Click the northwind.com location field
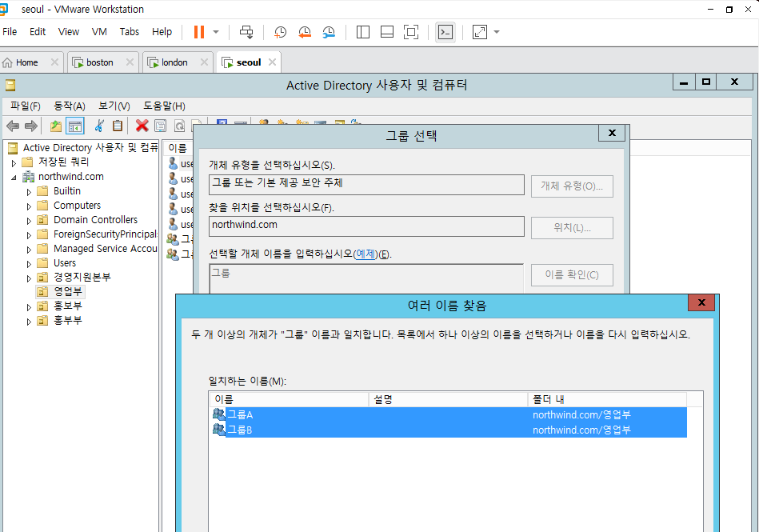759x532 pixels. tap(366, 226)
